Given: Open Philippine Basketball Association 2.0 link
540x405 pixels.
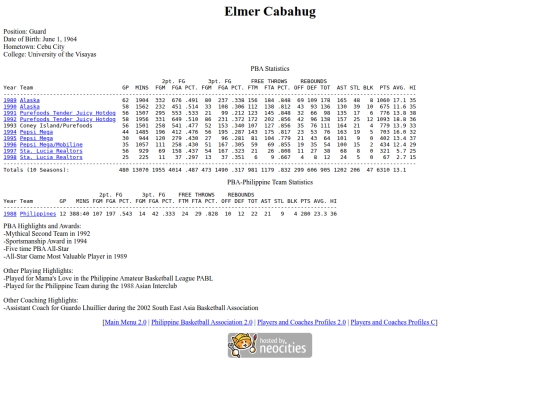Looking at the screenshot, I should pyautogui.click(x=202, y=322).
